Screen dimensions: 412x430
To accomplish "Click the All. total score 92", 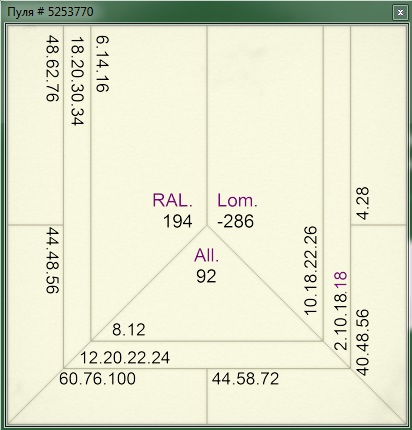I will click(x=206, y=276).
